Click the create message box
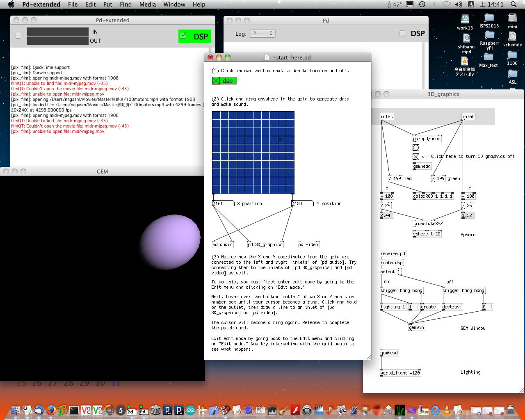The width and height of the screenshot is (525, 420). 428,307
